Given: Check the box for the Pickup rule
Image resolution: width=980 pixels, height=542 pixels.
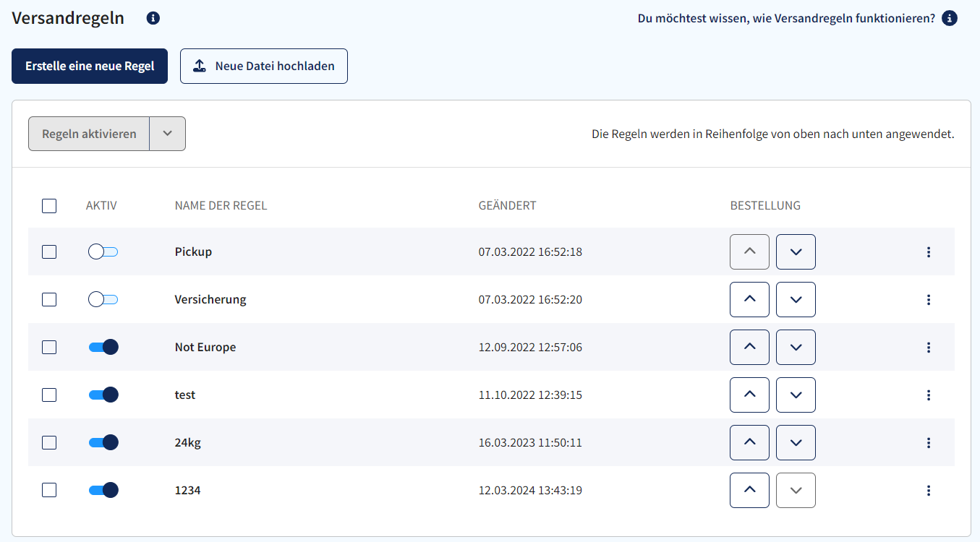Looking at the screenshot, I should tap(49, 251).
